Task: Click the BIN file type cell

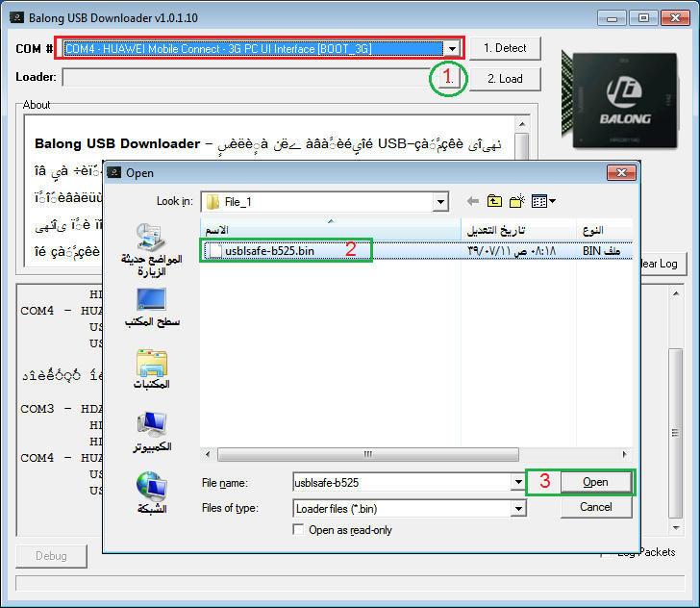Action: click(x=601, y=251)
